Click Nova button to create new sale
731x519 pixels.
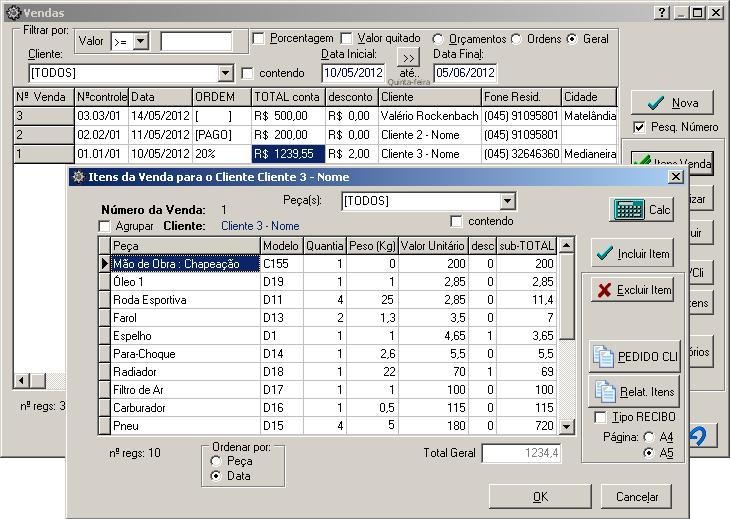(672, 103)
